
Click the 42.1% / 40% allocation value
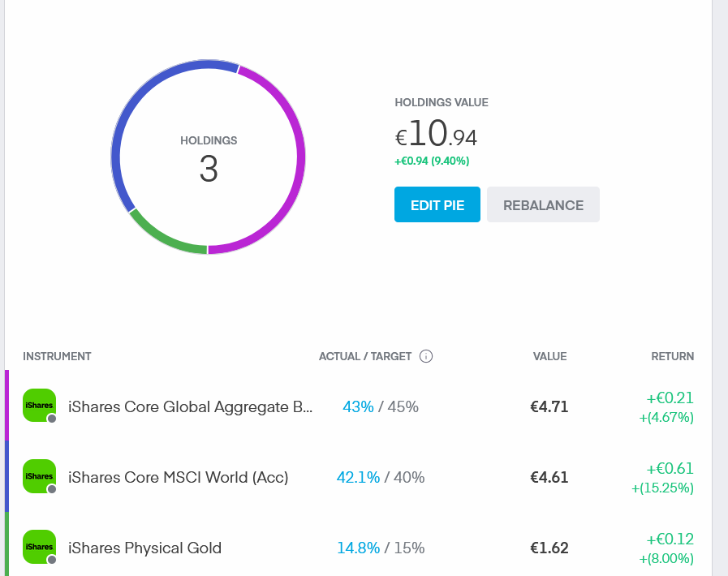(381, 478)
